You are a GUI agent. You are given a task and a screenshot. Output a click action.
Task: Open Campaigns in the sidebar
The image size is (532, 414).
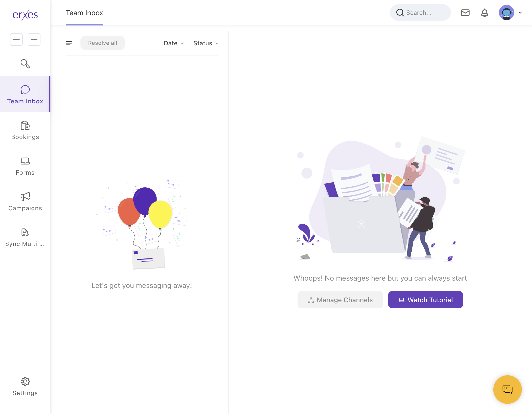pyautogui.click(x=25, y=202)
